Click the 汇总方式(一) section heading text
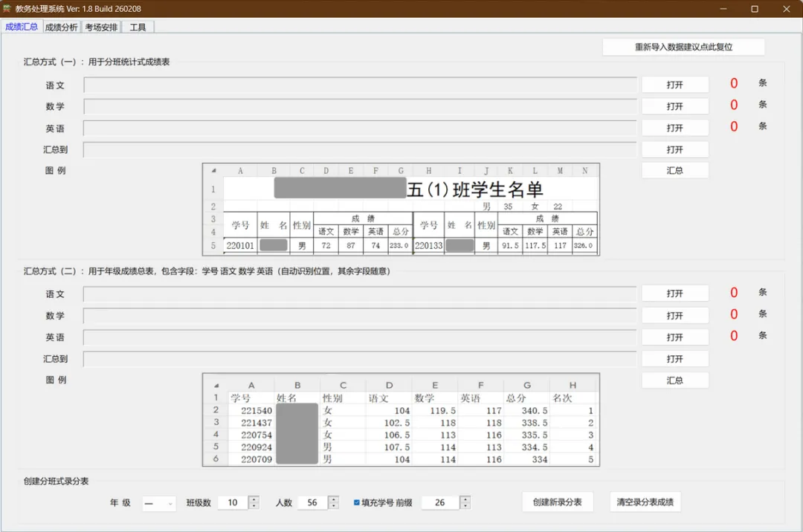 tap(96, 62)
